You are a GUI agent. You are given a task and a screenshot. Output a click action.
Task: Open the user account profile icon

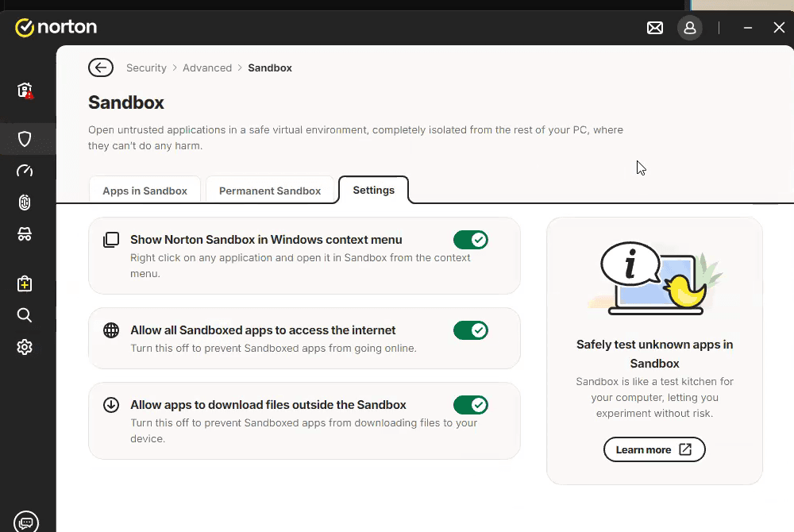click(x=690, y=28)
